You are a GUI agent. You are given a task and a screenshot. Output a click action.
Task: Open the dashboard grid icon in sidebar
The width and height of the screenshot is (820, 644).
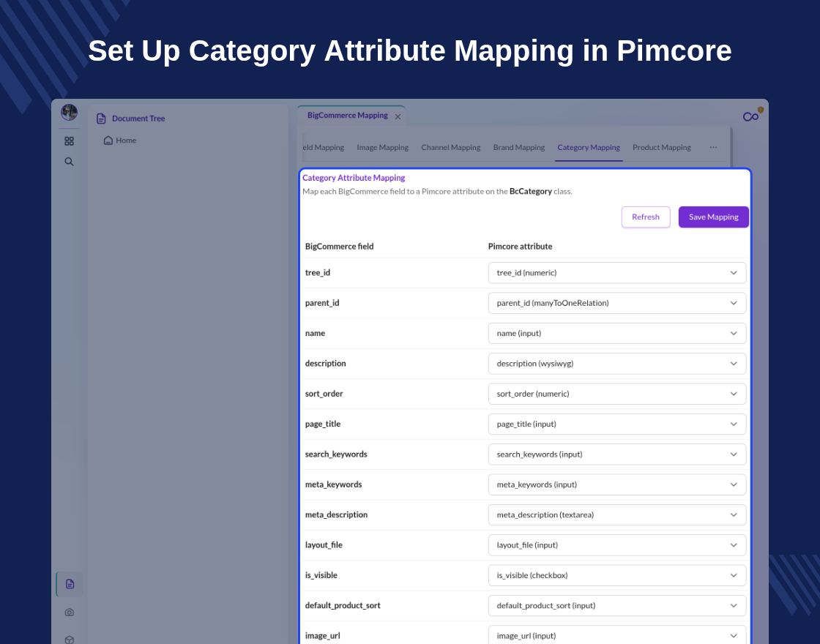[x=69, y=141]
